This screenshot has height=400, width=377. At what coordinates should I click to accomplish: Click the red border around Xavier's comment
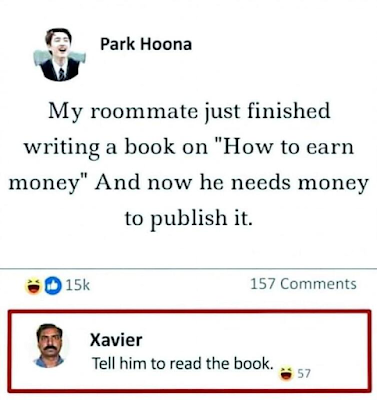click(x=189, y=312)
